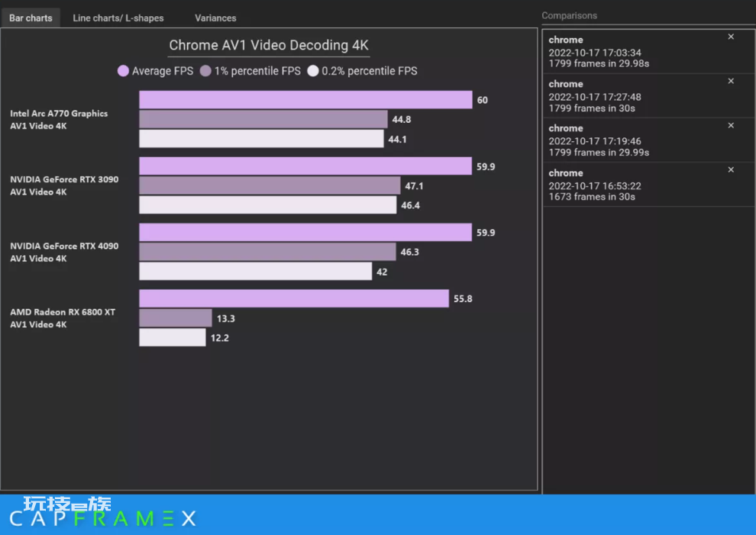The width and height of the screenshot is (756, 535).
Task: Click the RTX 4090 46.3 percentile bar
Action: (267, 252)
